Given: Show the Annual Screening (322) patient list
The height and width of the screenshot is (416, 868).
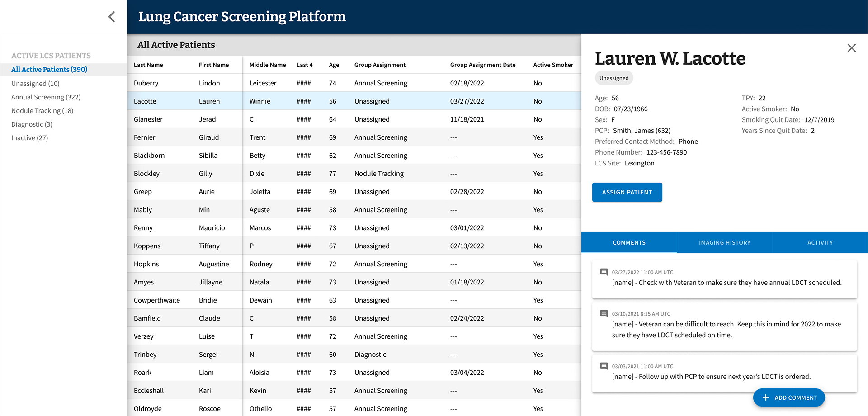Looking at the screenshot, I should pyautogui.click(x=46, y=97).
